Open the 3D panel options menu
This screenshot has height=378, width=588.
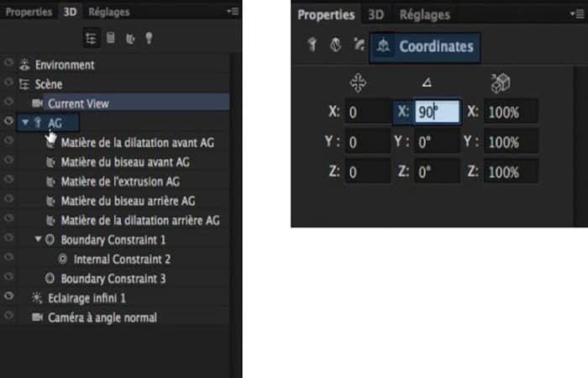click(233, 11)
